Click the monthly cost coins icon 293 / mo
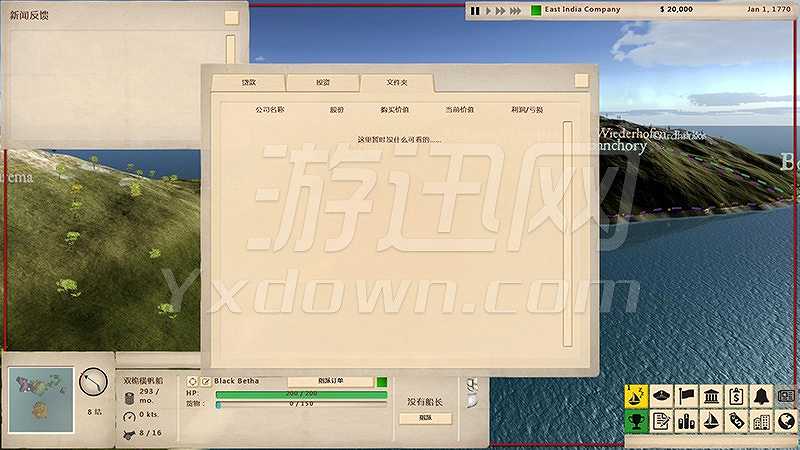 point(130,397)
